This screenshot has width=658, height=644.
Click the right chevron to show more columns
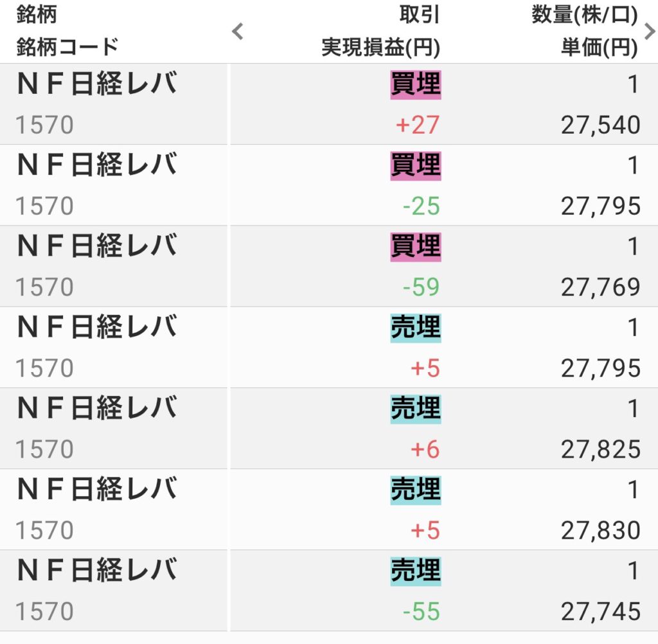tap(649, 30)
